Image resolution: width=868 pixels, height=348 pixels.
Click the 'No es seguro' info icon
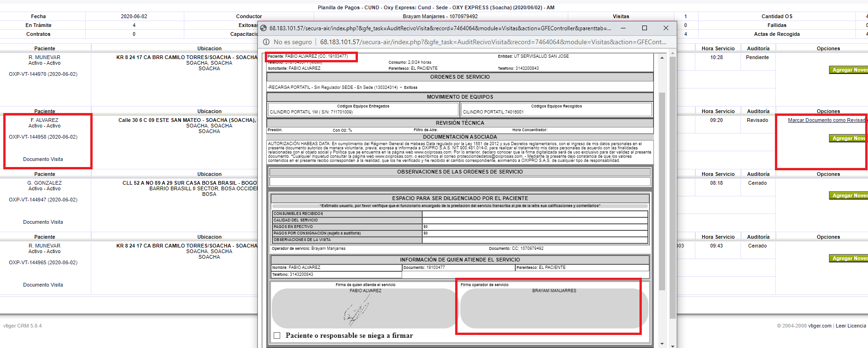(266, 42)
